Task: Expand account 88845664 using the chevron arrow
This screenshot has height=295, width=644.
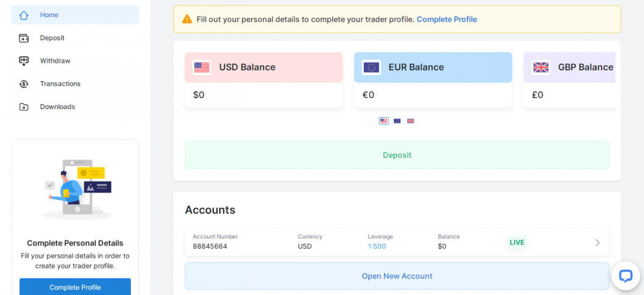Action: click(597, 242)
